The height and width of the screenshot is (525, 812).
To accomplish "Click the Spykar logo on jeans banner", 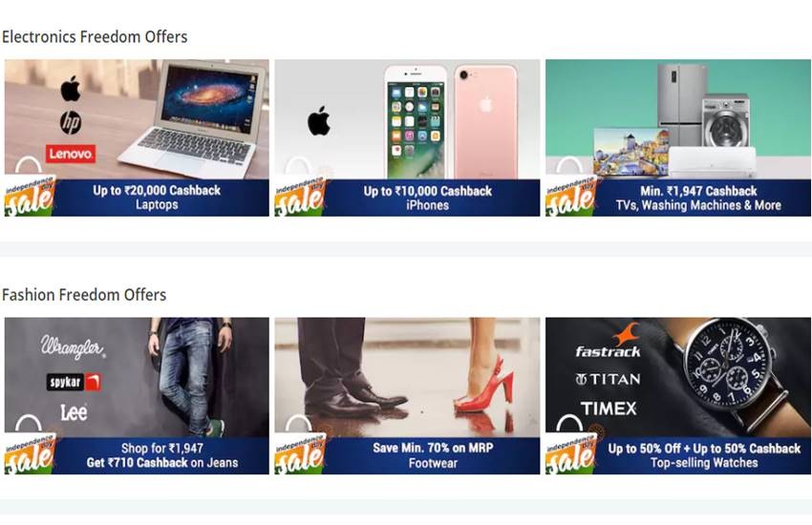I will coord(74,382).
